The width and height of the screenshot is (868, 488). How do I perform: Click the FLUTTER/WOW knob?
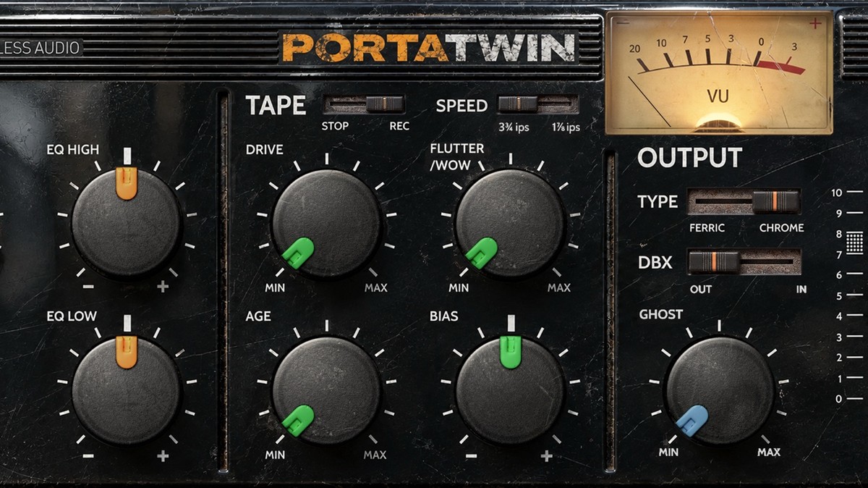510,223
